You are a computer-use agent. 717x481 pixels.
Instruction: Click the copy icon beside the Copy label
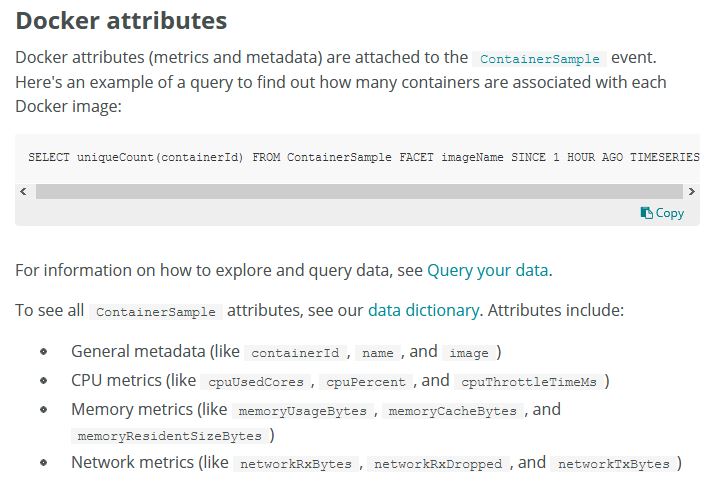(647, 213)
